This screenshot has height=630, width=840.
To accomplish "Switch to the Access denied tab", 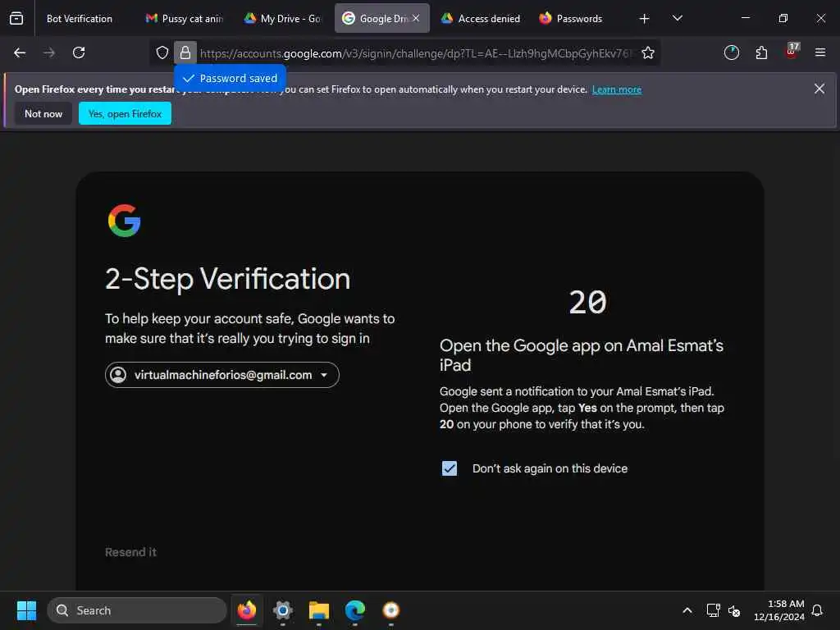I will [x=481, y=18].
